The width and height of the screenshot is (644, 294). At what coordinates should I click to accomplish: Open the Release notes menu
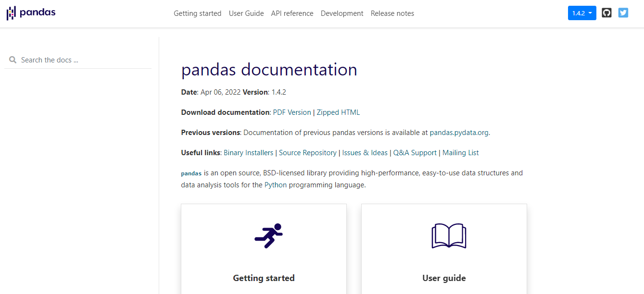[392, 13]
